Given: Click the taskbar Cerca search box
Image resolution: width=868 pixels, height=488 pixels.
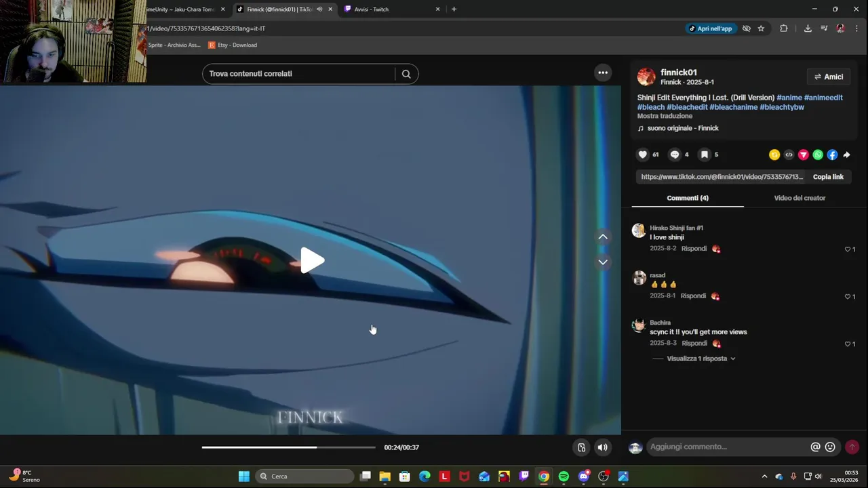Looking at the screenshot, I should click(x=305, y=476).
